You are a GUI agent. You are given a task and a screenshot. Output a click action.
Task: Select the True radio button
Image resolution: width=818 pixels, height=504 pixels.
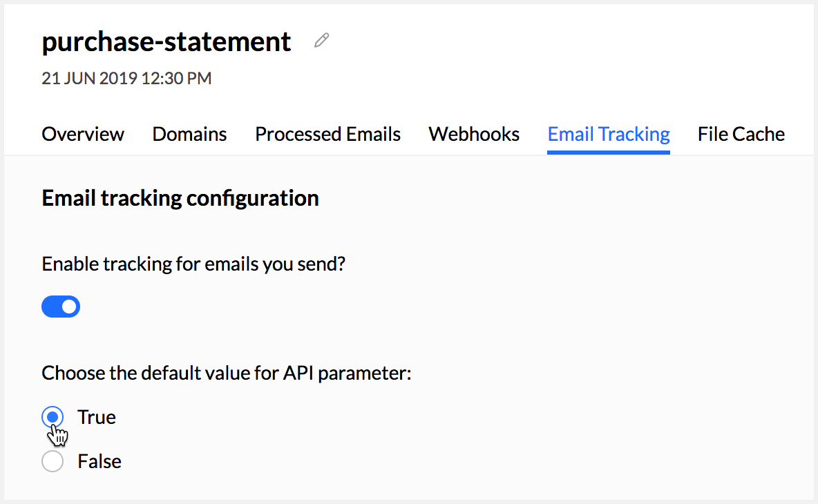click(53, 417)
